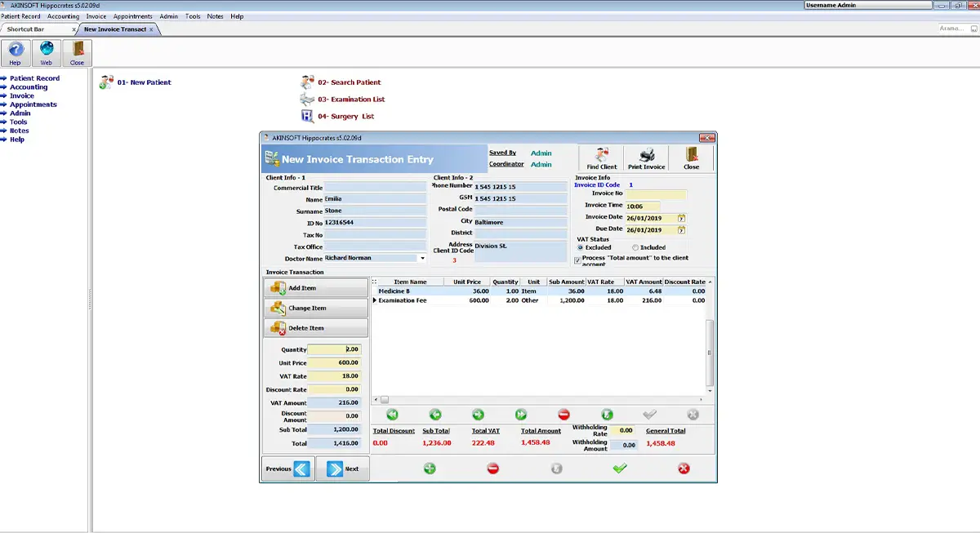Open Patient Record menu
Image resolution: width=980 pixels, height=533 pixels.
[20, 16]
